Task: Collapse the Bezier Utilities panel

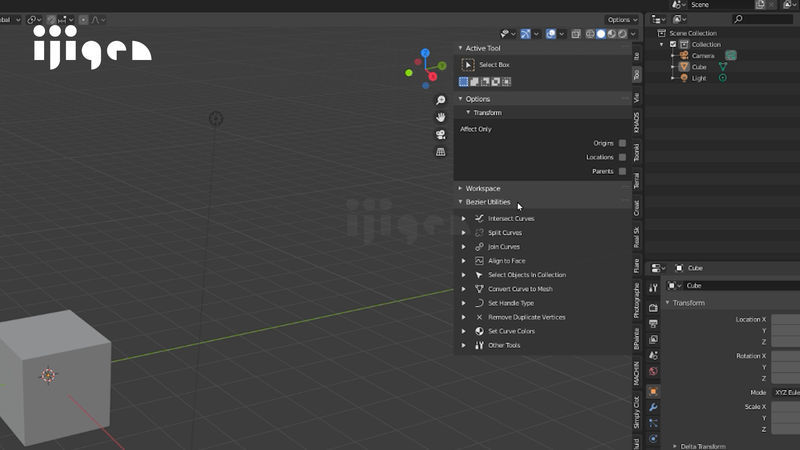Action: [x=460, y=202]
